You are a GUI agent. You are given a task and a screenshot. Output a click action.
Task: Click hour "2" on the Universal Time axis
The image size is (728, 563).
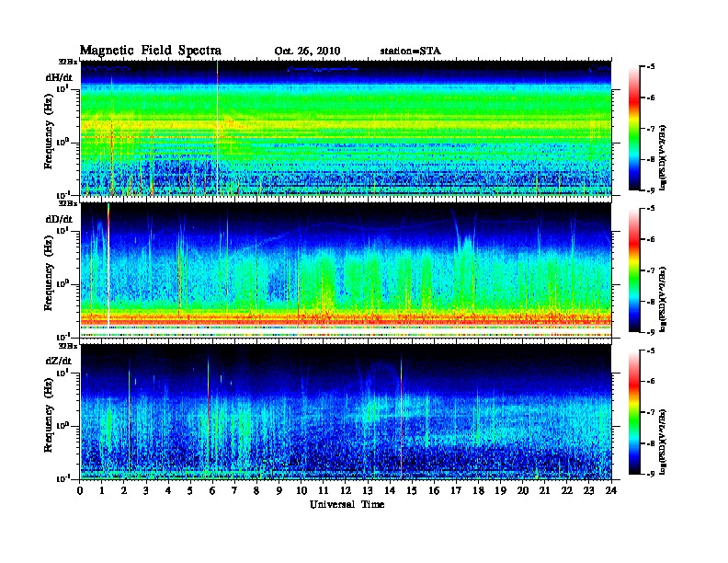point(124,490)
